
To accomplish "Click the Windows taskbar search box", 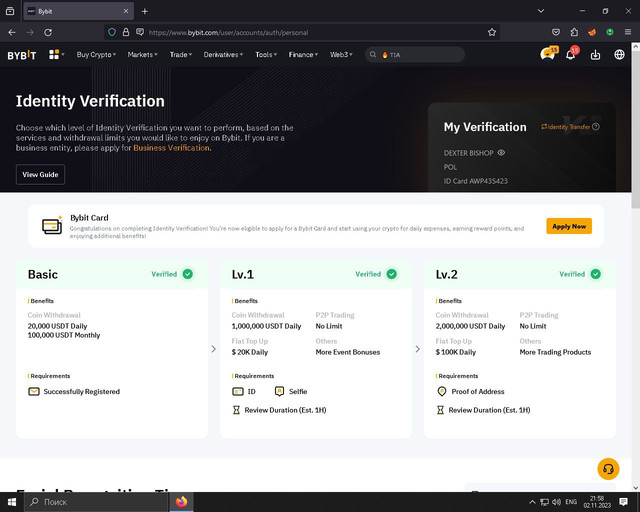I will [96, 502].
